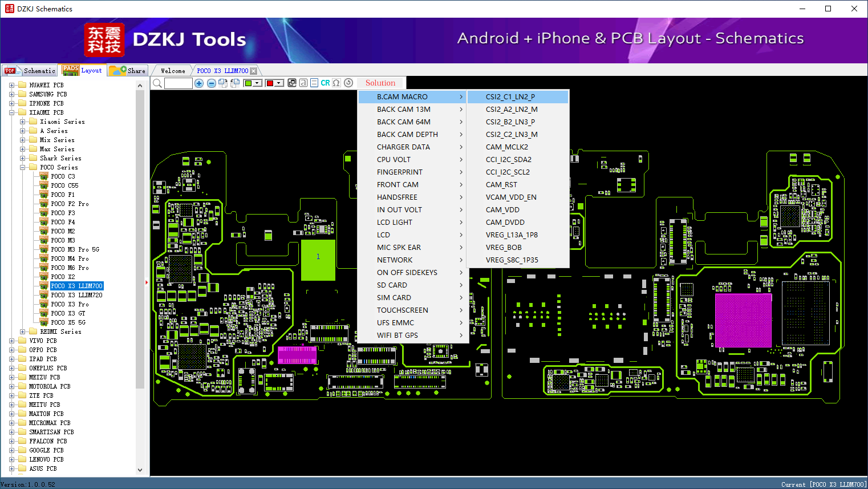Choose CSI2_C1_LN2_P from the submenu
868x489 pixels.
[518, 97]
